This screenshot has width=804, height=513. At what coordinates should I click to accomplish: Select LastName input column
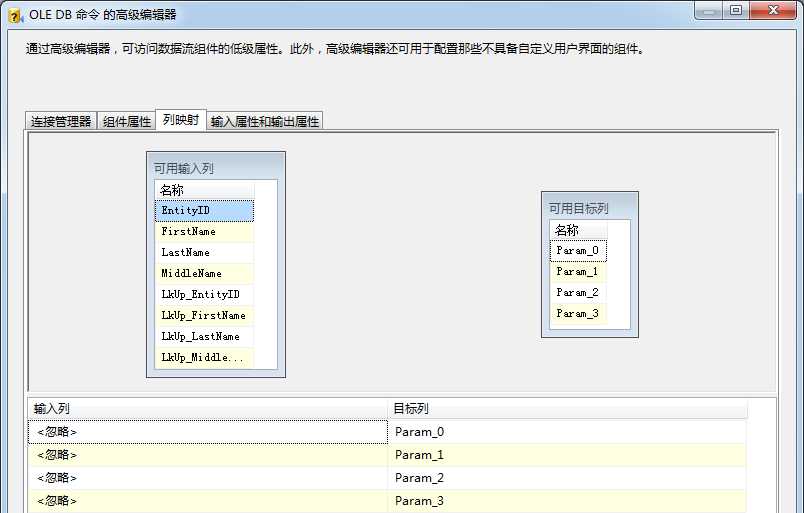click(x=204, y=252)
